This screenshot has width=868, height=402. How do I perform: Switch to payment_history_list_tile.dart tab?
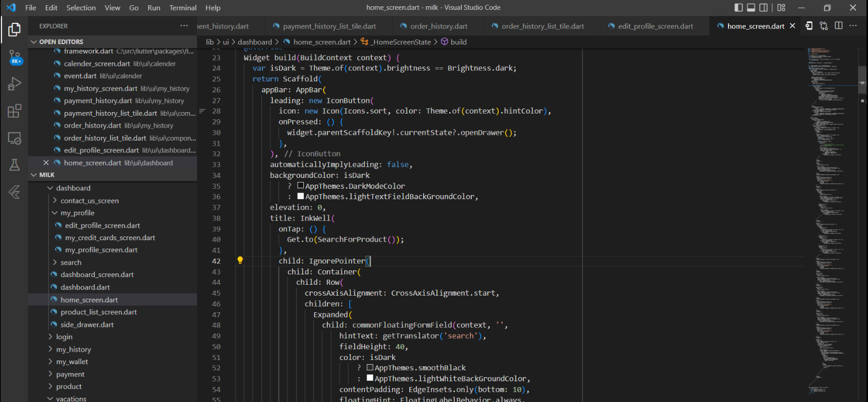(329, 26)
